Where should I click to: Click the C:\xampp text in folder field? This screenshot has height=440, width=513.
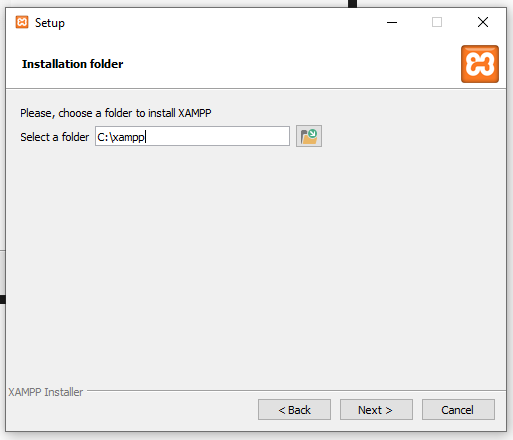[121, 137]
